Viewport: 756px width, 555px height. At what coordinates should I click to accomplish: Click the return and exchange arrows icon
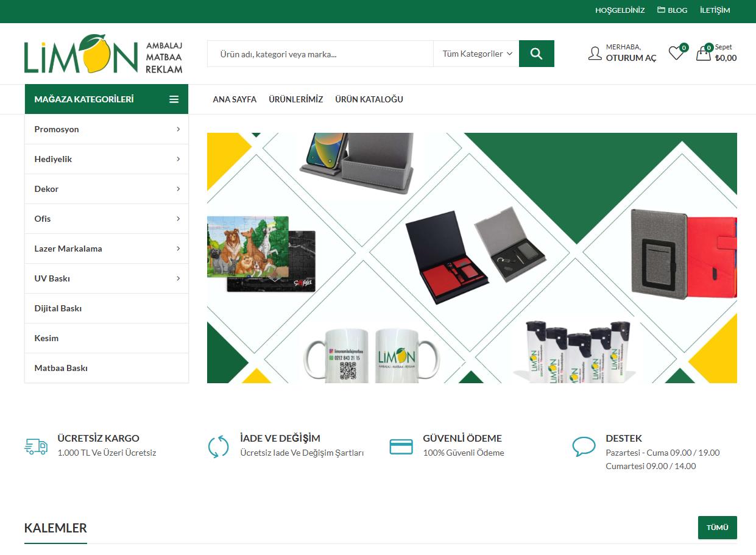coord(218,446)
